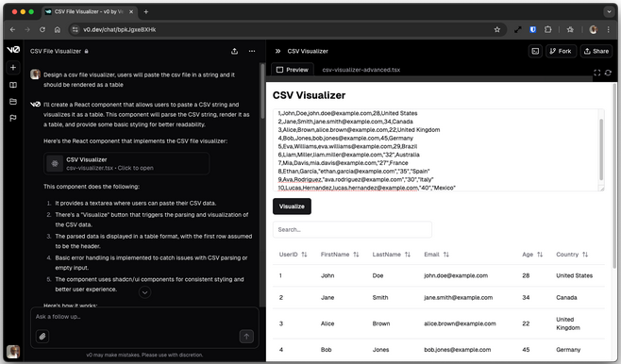This screenshot has width=621, height=364.
Task: Click the CSV File Visualizer chat title
Action: point(56,51)
